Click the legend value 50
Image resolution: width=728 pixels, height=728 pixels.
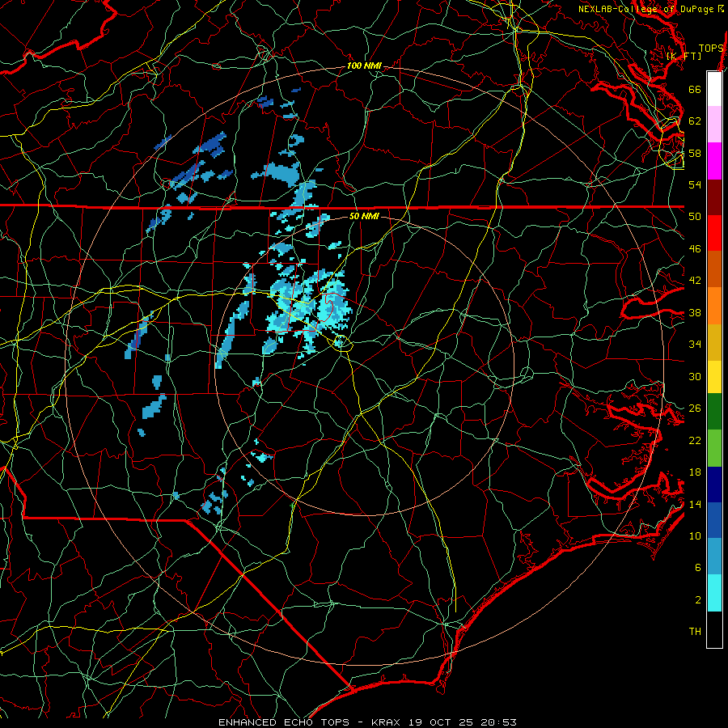tap(695, 217)
